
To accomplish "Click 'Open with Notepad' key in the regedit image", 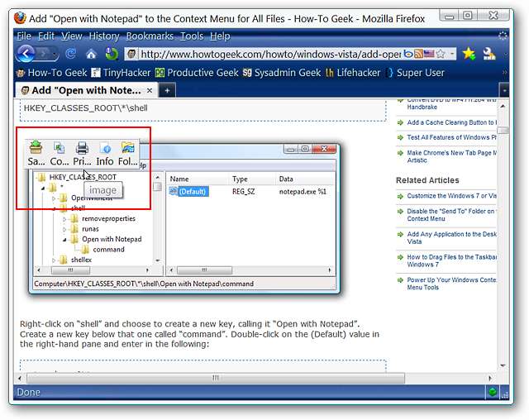I will tap(112, 239).
